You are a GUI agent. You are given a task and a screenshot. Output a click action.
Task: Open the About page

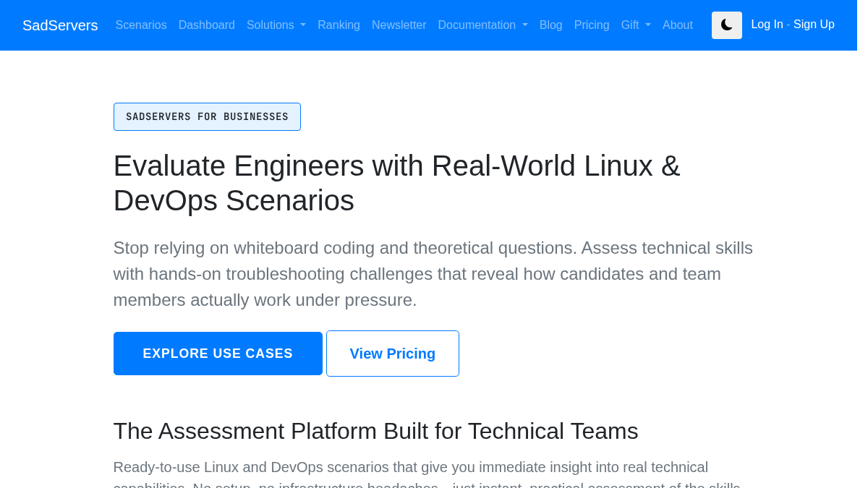pyautogui.click(x=678, y=25)
